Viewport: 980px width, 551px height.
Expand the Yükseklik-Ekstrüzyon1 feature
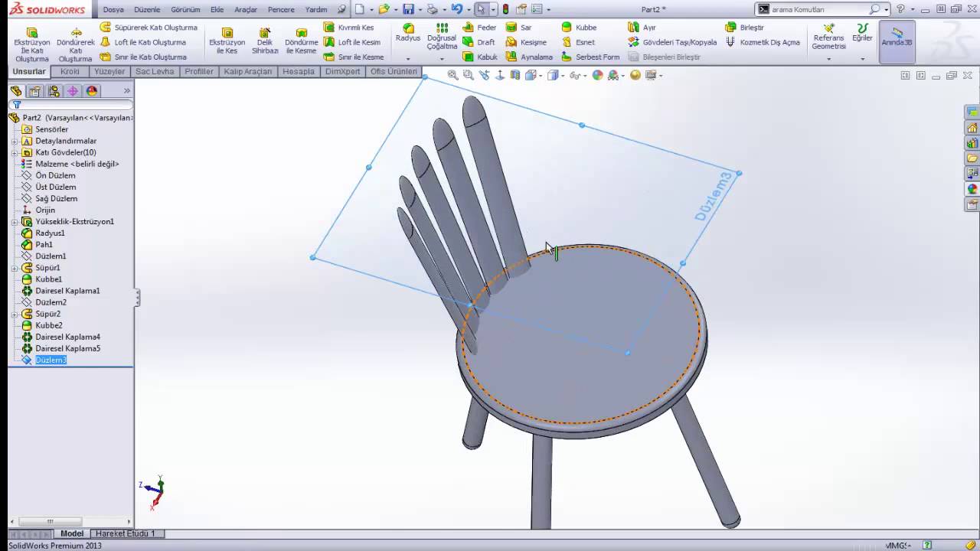[x=15, y=221]
